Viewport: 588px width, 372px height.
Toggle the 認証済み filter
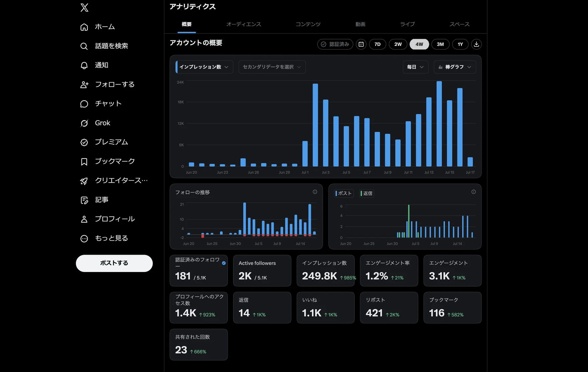click(335, 44)
